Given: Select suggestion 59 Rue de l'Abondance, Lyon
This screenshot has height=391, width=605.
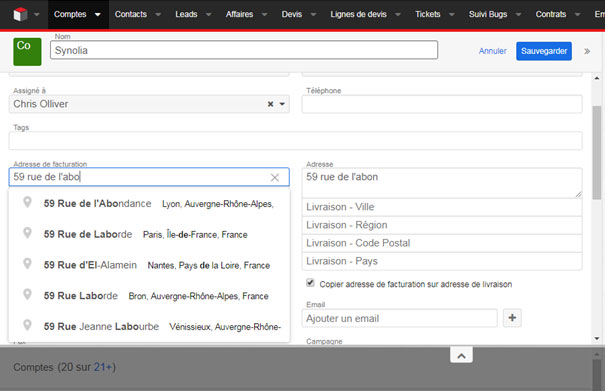Looking at the screenshot, I should (149, 203).
